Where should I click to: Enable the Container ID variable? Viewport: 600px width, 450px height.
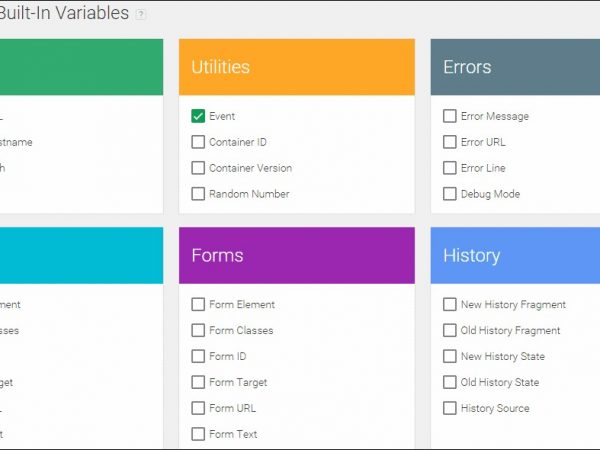point(198,142)
